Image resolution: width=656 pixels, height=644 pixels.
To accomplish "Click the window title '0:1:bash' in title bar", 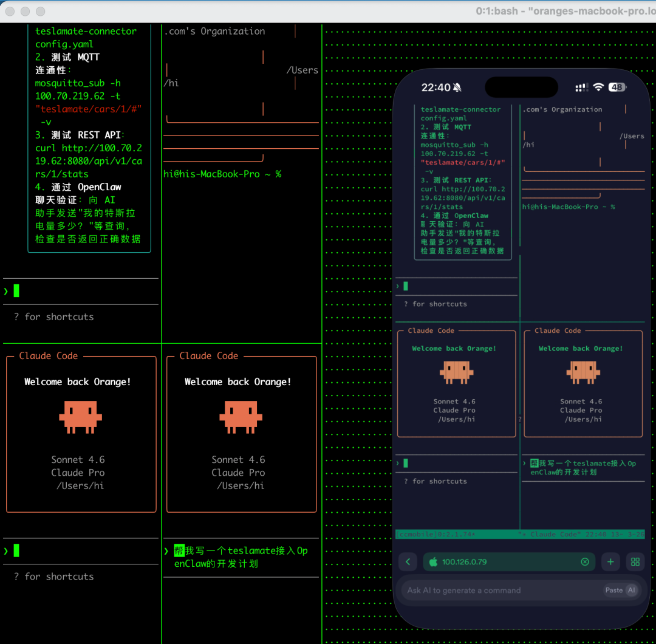I will [497, 12].
